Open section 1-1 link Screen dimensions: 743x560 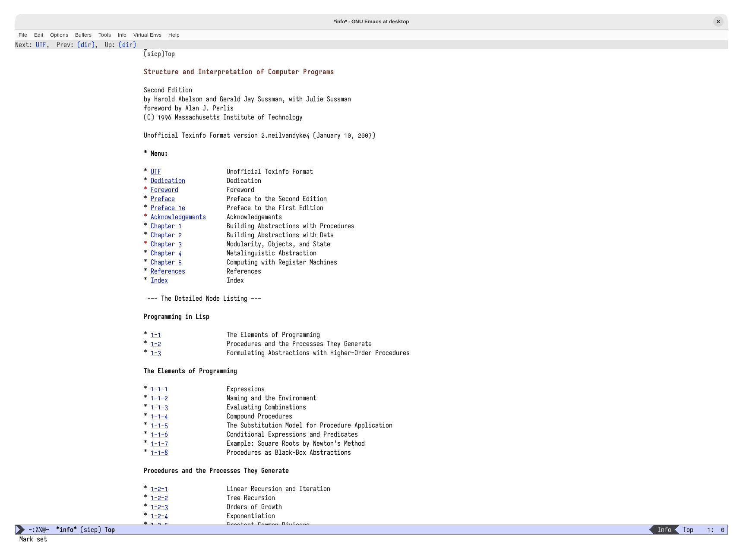click(156, 335)
